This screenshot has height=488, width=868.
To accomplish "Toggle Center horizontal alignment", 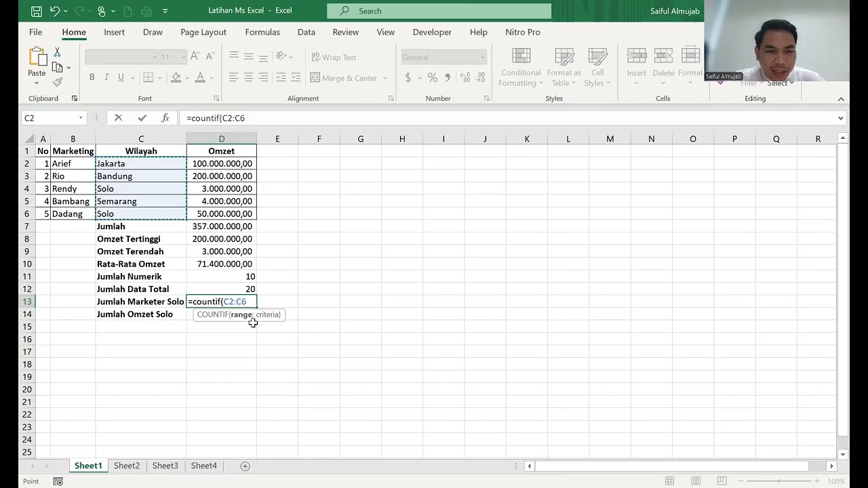I will tap(249, 77).
